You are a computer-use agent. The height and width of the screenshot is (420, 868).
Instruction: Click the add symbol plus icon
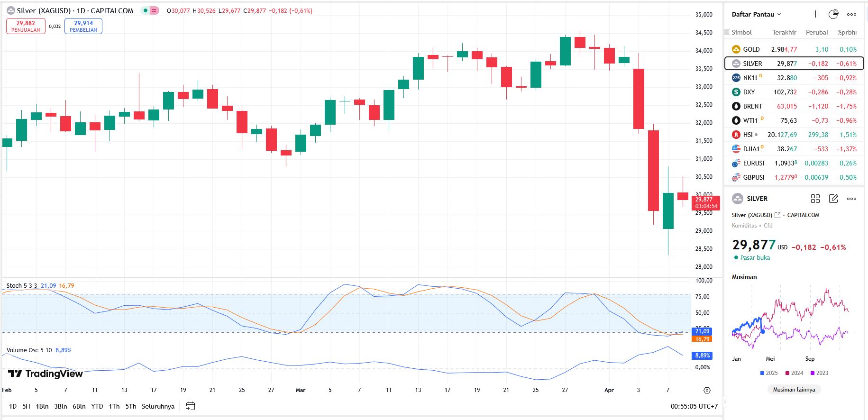click(x=815, y=14)
